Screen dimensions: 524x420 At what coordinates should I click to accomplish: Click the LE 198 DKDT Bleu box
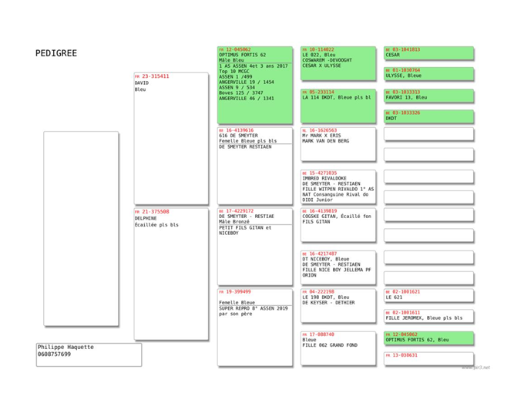pyautogui.click(x=338, y=306)
